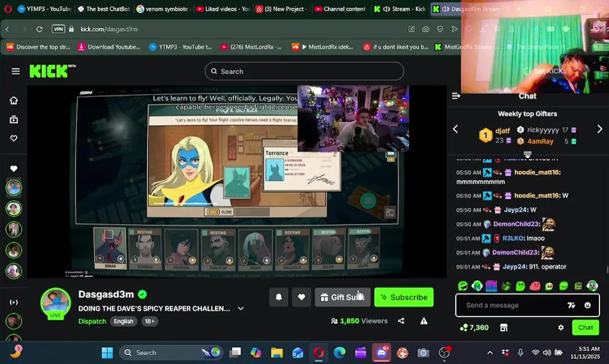Open Discover the top str... bookmark

(38, 47)
